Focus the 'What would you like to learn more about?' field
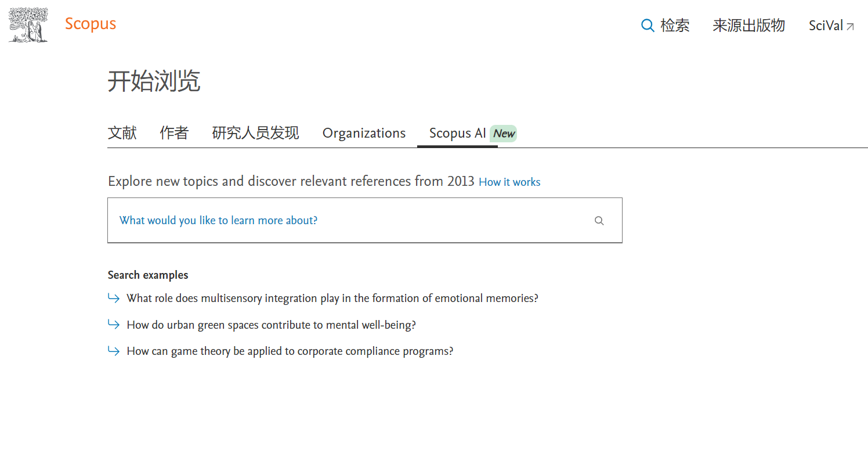The width and height of the screenshot is (868, 460). (x=348, y=220)
